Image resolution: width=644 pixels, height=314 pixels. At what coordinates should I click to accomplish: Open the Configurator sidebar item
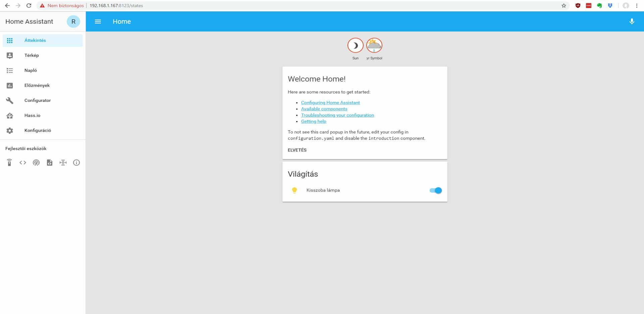click(43, 101)
